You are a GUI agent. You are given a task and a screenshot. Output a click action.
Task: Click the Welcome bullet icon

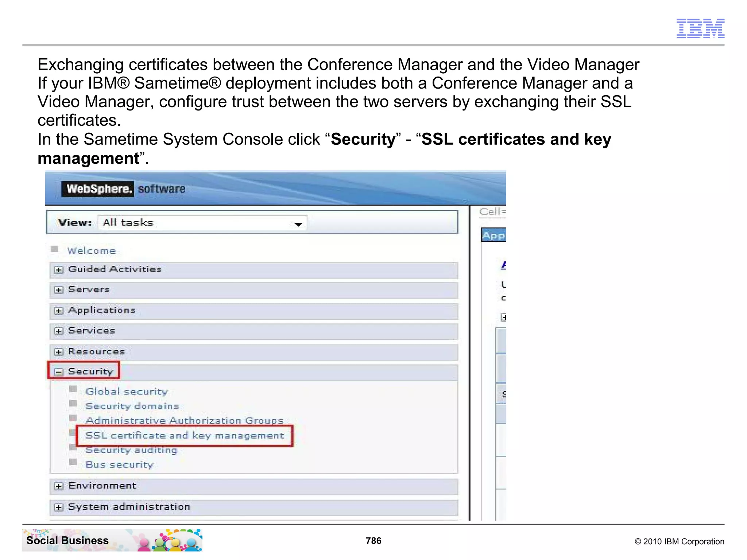pyautogui.click(x=55, y=249)
